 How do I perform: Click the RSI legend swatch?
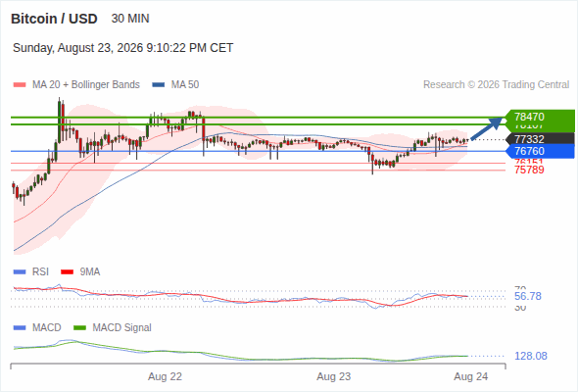pos(20,272)
